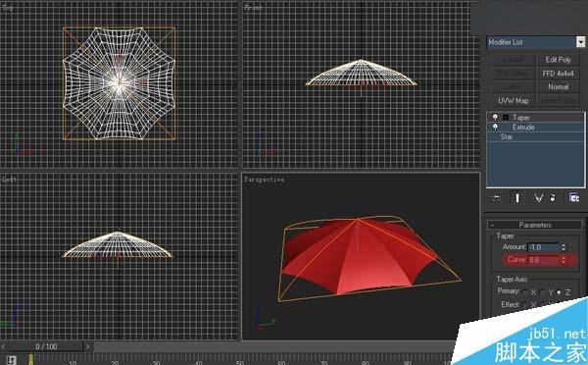
Task: Apply the FFD 4x4x4 modifier button
Action: coord(558,74)
